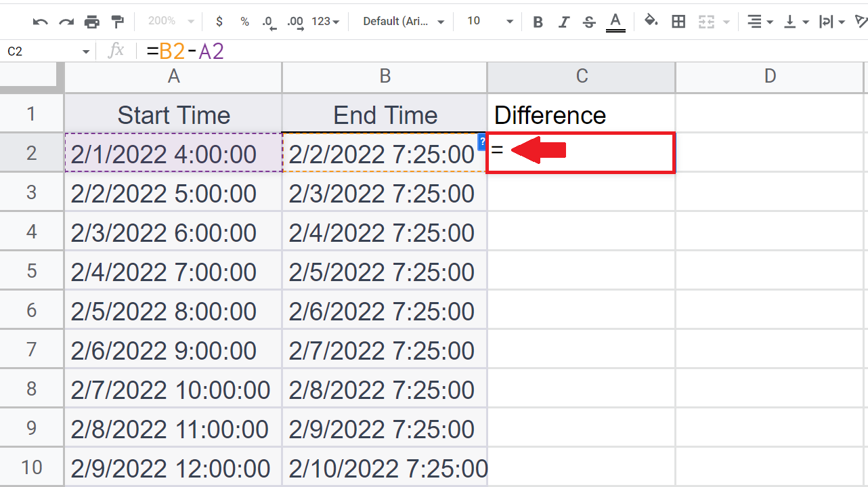The height and width of the screenshot is (487, 868).
Task: Select column C header
Action: [582, 77]
